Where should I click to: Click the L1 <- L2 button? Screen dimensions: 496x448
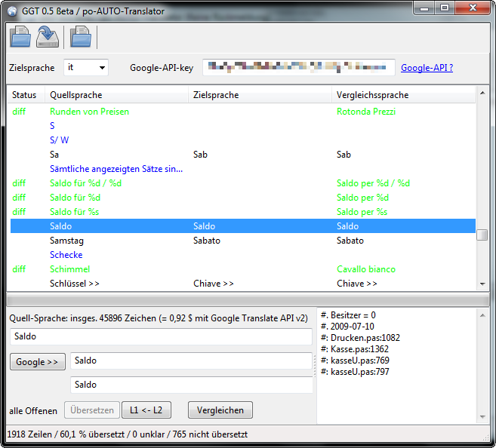coord(146,410)
